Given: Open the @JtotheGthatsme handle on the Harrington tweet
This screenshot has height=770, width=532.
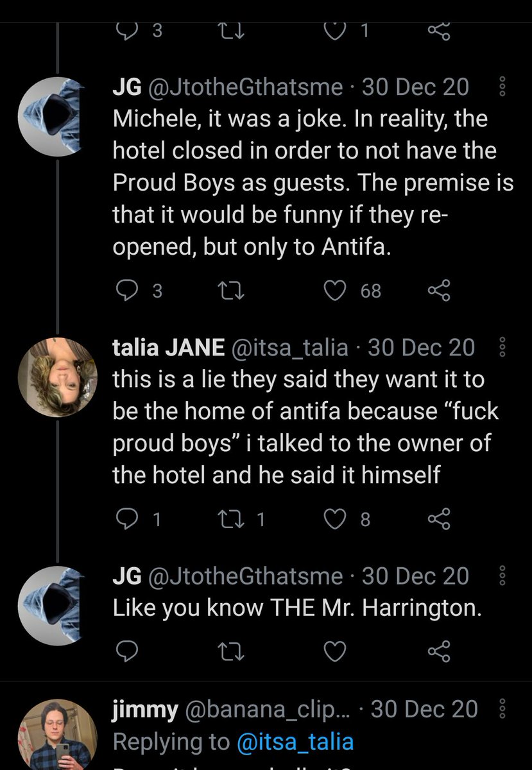Looking at the screenshot, I should 245,576.
